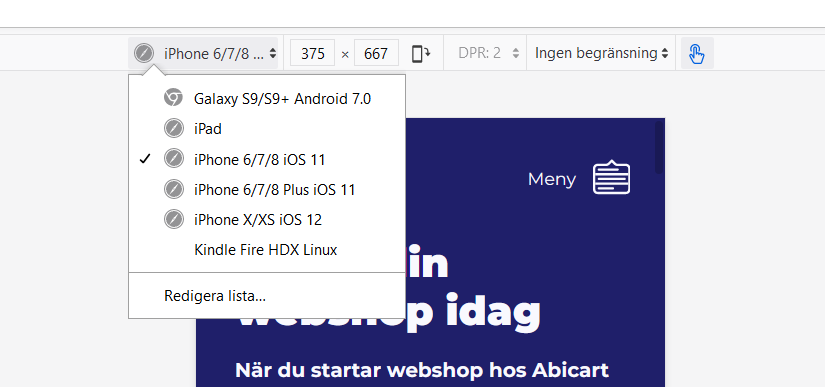Click the rotate viewport icon
Viewport: 825px width, 387px height.
coord(421,54)
